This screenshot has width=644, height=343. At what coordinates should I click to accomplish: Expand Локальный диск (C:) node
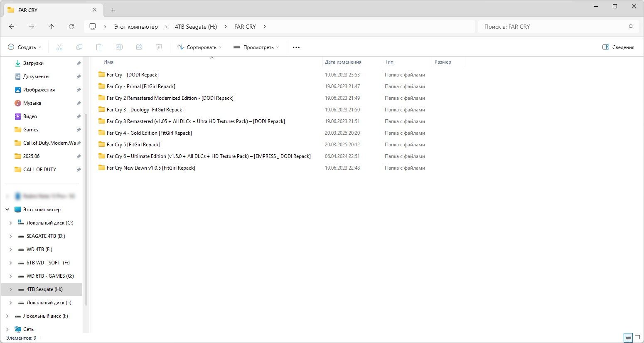(x=10, y=223)
